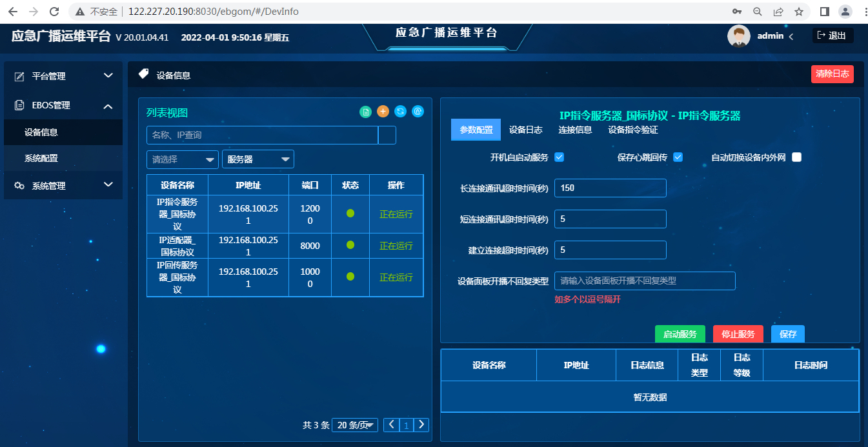
Task: Expand the 平台管理 sidebar menu
Action: coord(63,76)
